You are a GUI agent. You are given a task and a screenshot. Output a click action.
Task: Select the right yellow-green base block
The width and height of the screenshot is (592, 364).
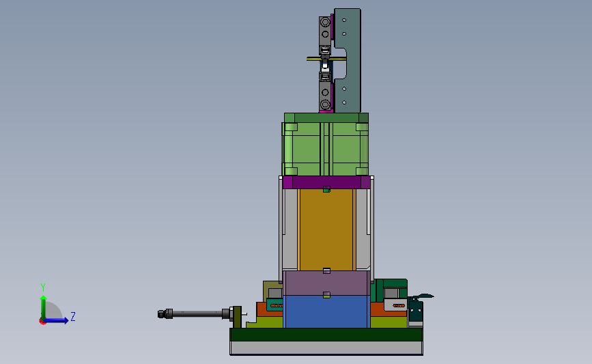click(389, 322)
